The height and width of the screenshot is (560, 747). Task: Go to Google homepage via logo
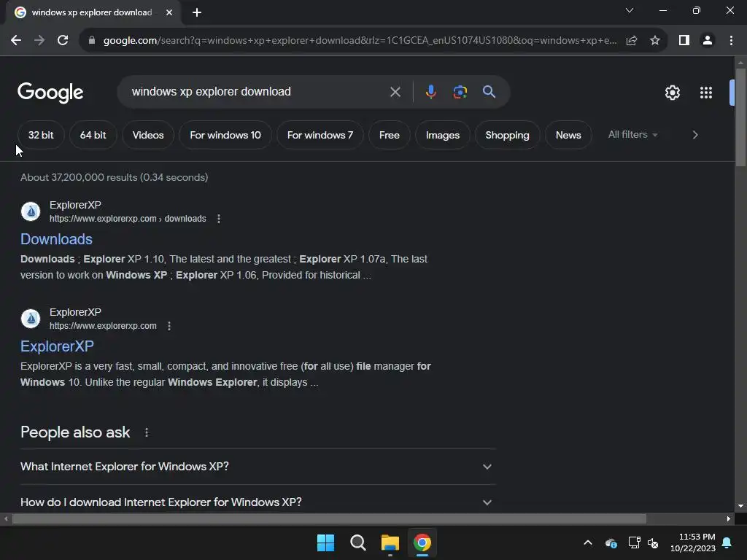(x=50, y=93)
